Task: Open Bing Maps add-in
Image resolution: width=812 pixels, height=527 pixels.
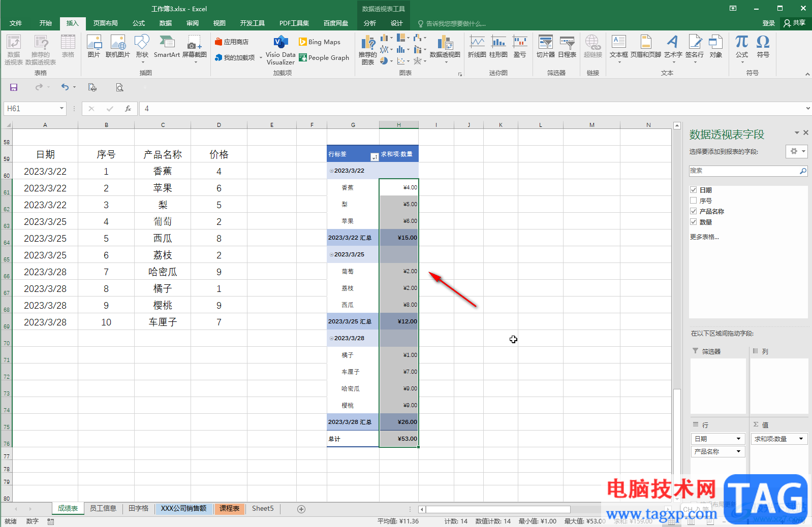Action: click(x=320, y=42)
